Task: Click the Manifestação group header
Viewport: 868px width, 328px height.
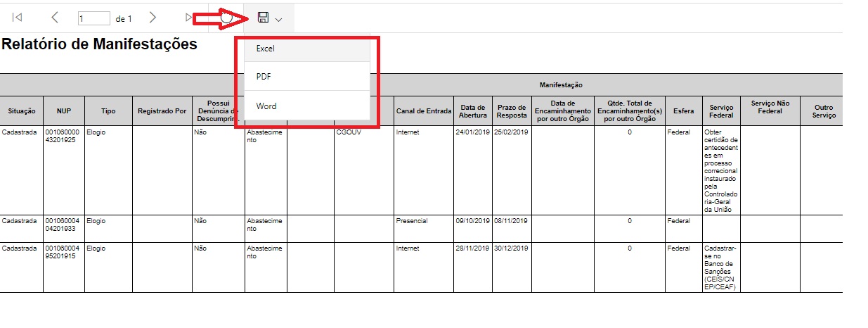Action: [561, 84]
